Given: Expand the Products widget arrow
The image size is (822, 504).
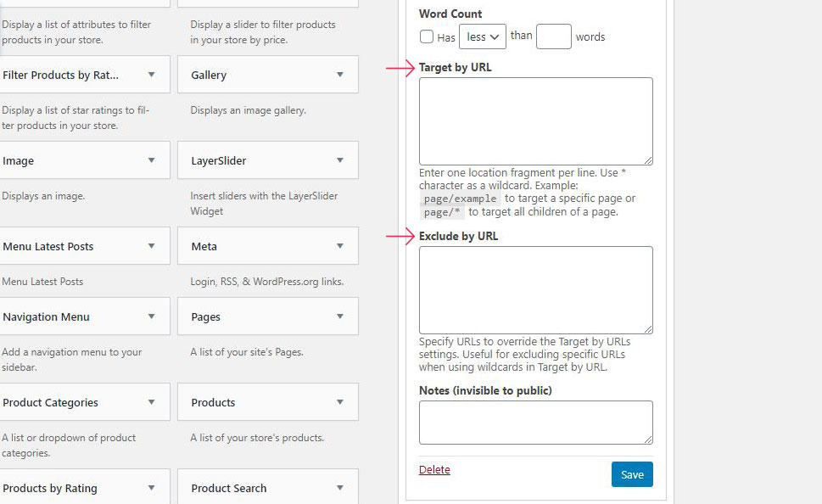Looking at the screenshot, I should point(340,402).
